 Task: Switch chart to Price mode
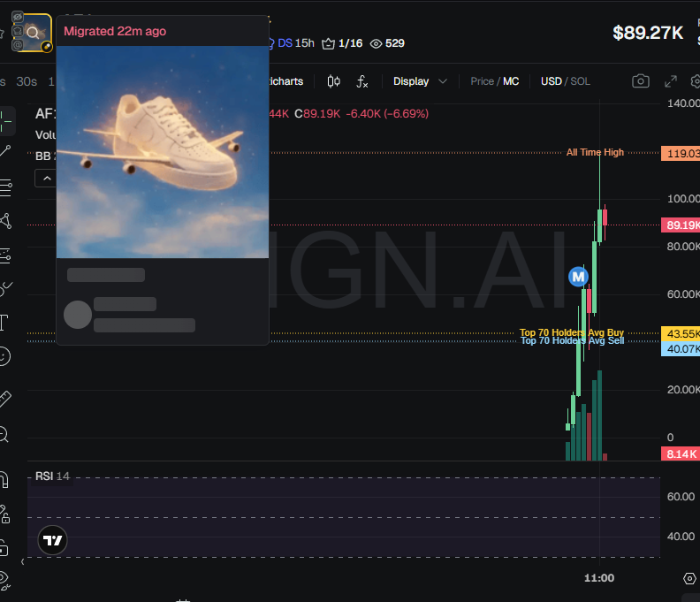(x=483, y=81)
